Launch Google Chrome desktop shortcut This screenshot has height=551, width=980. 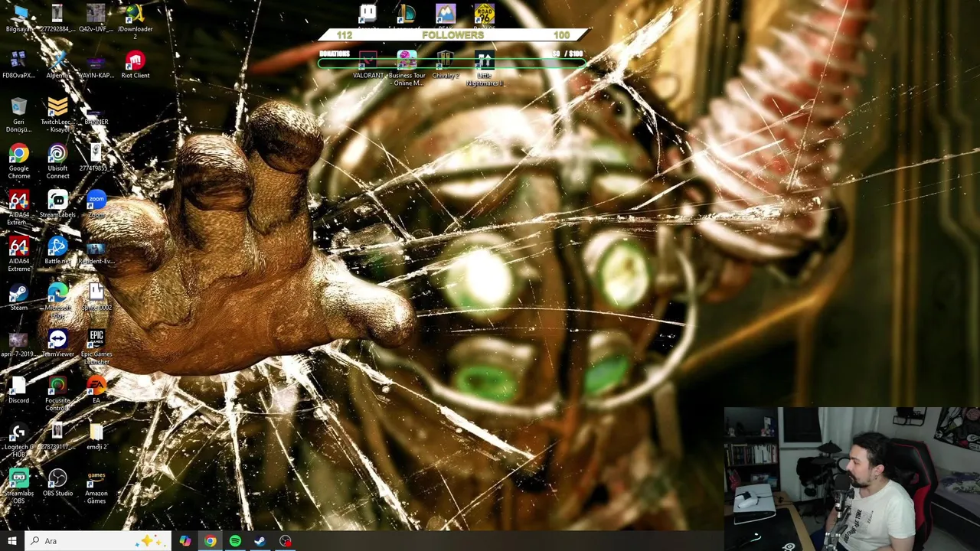19,161
